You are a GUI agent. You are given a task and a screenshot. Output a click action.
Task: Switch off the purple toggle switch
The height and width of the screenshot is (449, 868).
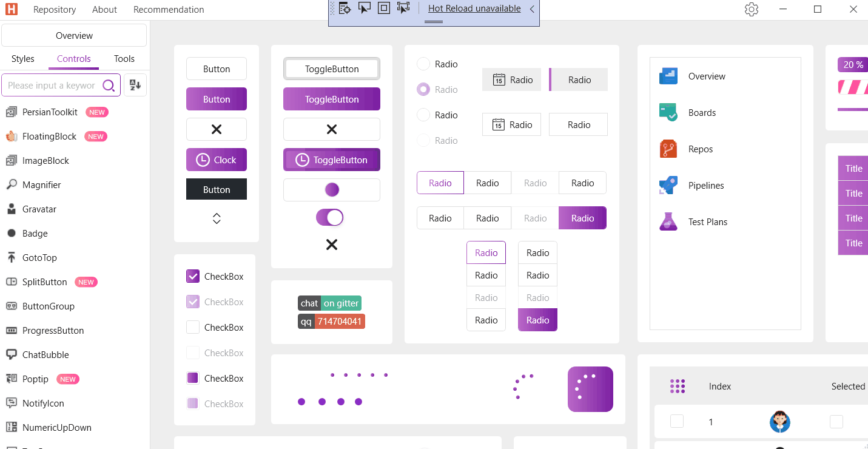pyautogui.click(x=330, y=217)
